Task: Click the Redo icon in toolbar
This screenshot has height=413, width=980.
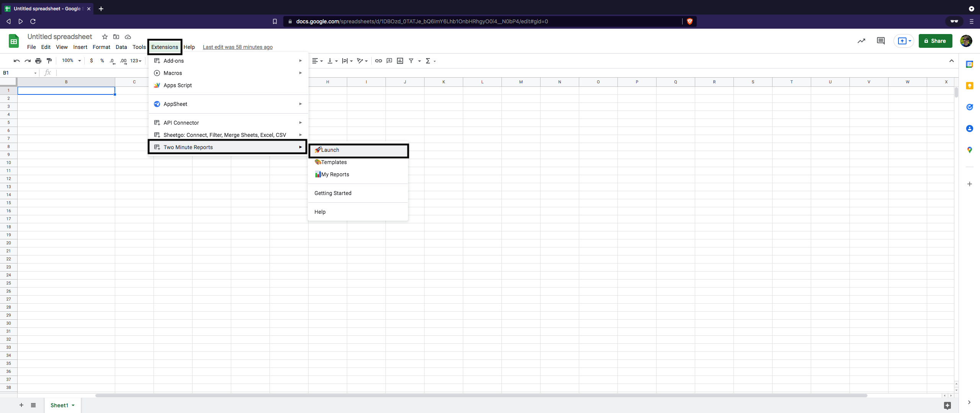Action: pyautogui.click(x=28, y=61)
